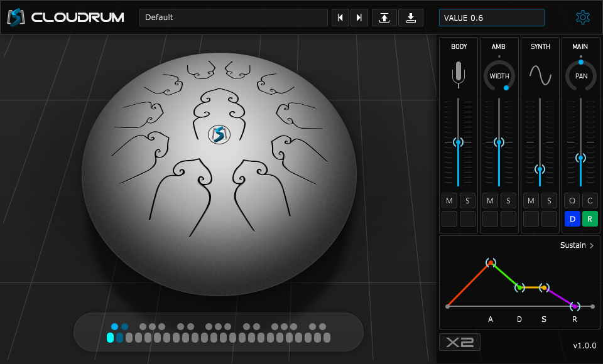603x364 pixels.
Task: Click the save preset icon
Action: click(411, 17)
